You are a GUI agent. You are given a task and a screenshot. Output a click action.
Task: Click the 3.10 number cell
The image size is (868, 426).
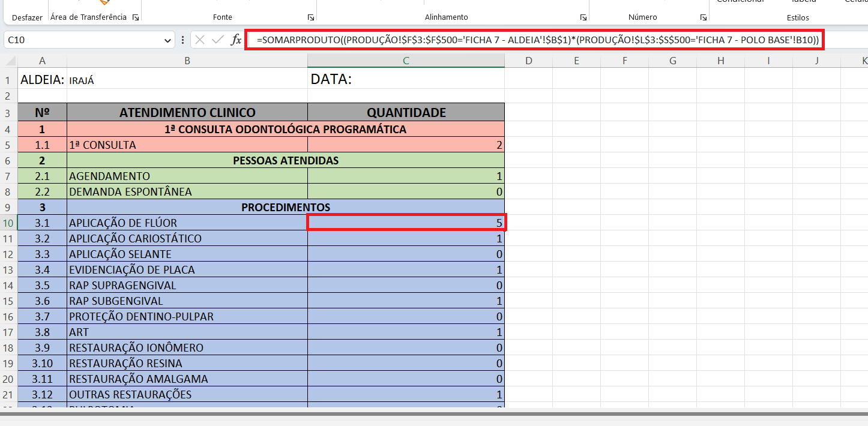[42, 363]
